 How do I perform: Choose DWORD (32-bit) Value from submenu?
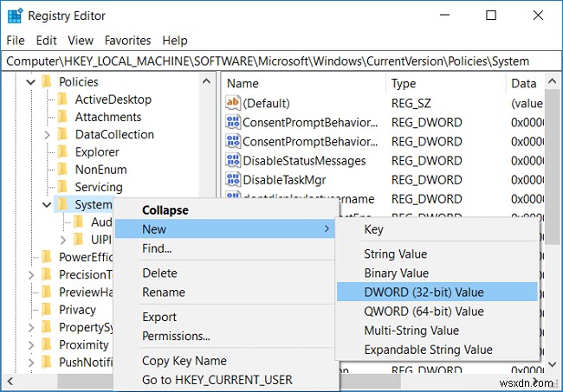click(424, 292)
